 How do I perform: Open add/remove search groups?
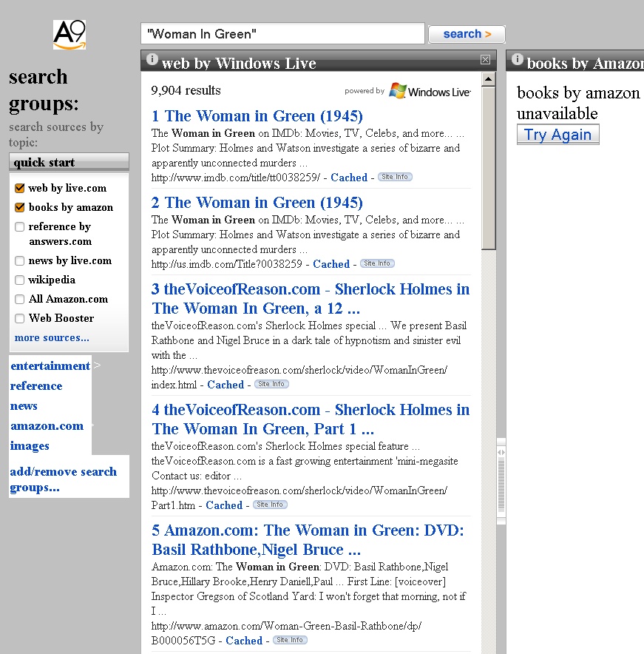tap(64, 479)
